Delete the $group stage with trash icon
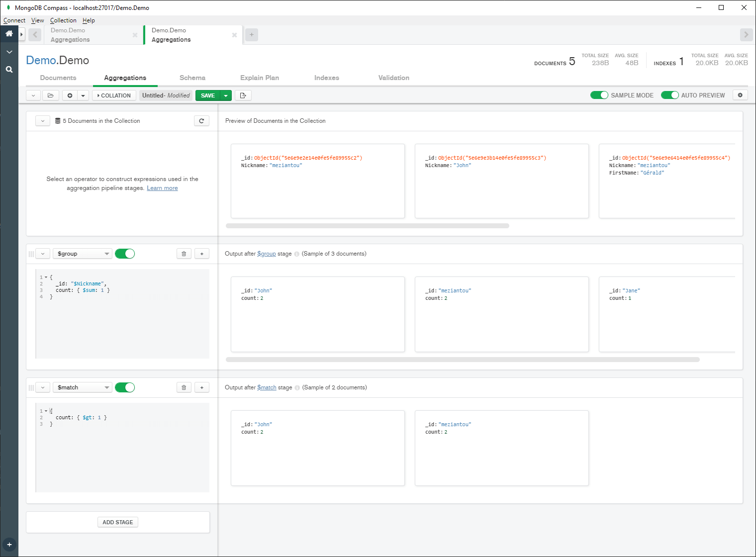 coord(184,254)
